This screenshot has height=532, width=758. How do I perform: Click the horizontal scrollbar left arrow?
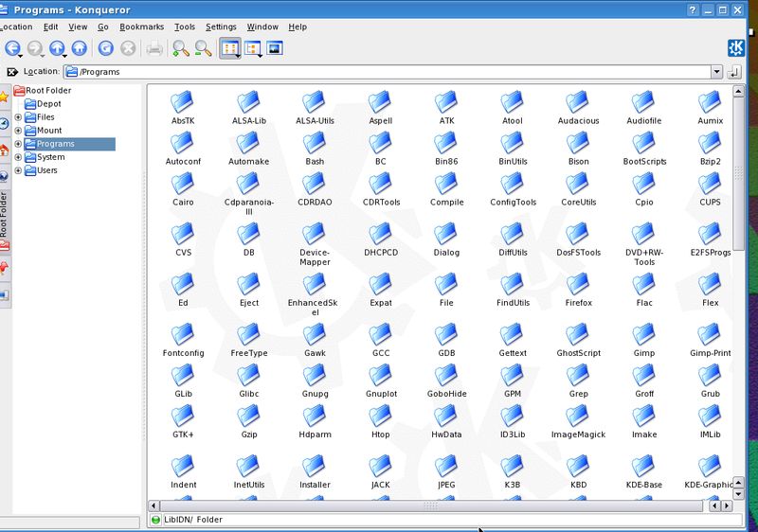[x=153, y=505]
